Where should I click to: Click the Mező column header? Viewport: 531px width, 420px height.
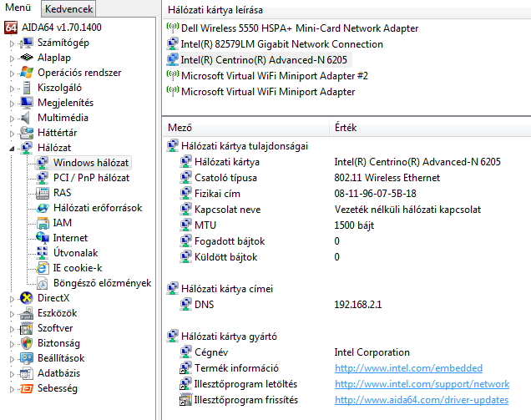point(246,128)
